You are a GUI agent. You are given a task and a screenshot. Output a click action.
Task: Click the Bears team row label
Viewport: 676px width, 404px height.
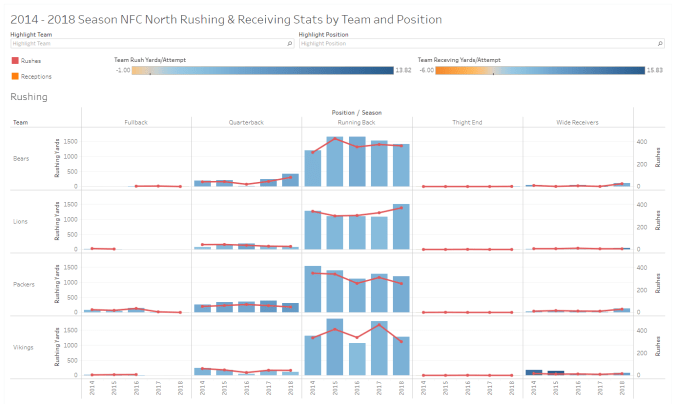22,158
